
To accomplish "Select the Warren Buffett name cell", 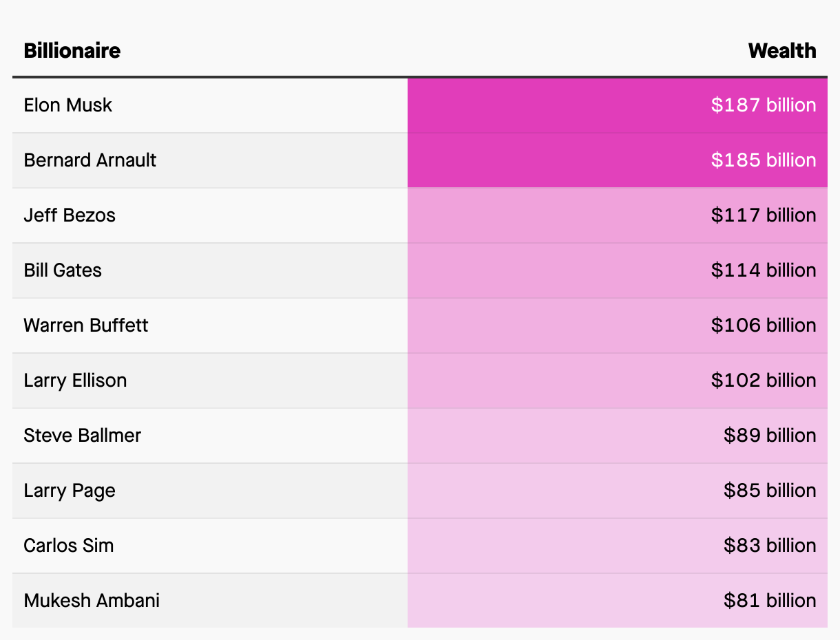I will tap(86, 326).
